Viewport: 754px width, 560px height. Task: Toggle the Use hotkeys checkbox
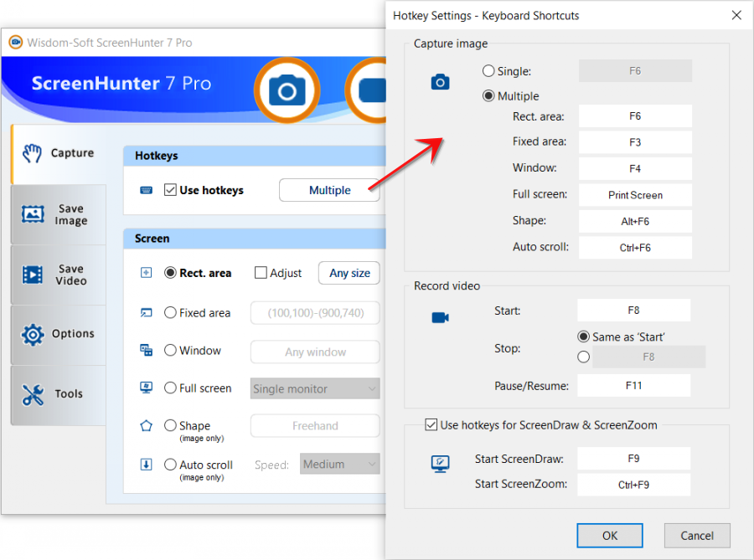(x=170, y=190)
